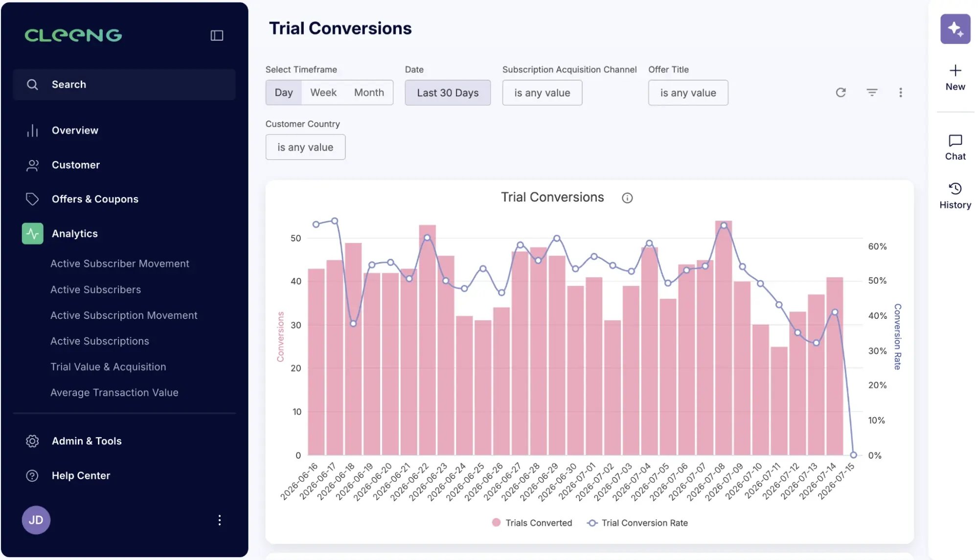Image resolution: width=978 pixels, height=560 pixels.
Task: Click the Conversions y-axis label
Action: [x=281, y=336]
